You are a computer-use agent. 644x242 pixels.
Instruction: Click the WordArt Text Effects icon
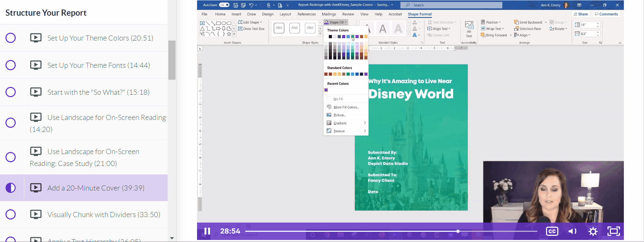coord(415,35)
